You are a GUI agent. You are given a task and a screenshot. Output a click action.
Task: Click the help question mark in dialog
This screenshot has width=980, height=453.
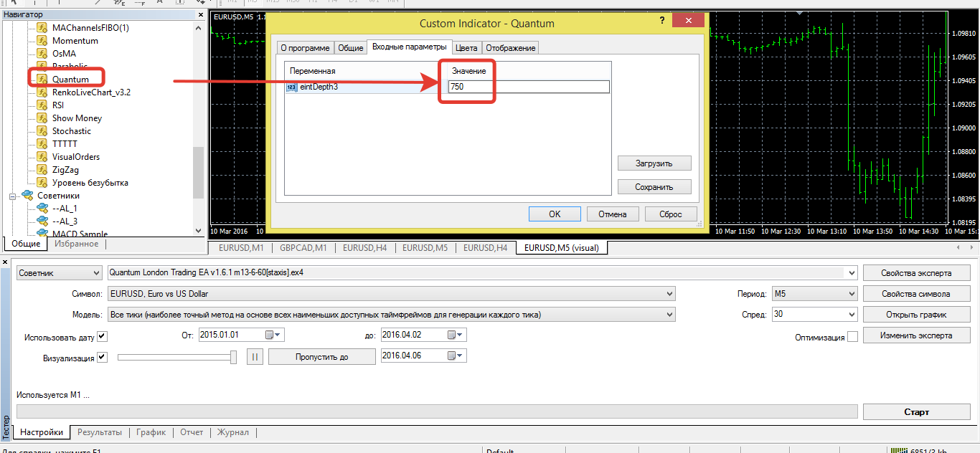[662, 22]
